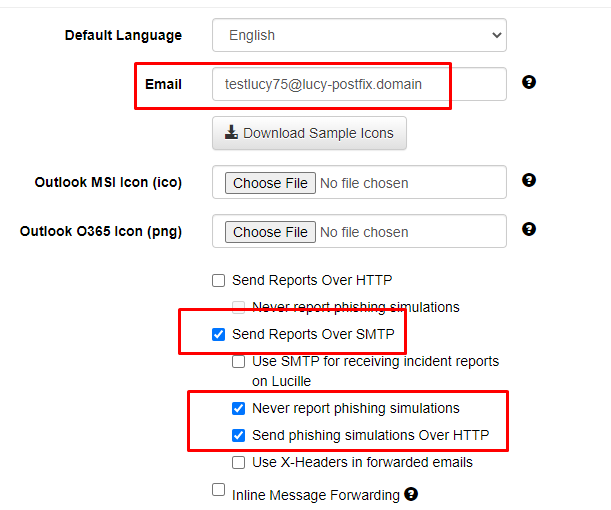Uncheck Send Reports Over SMTP
This screenshot has height=510, width=611.
[219, 334]
